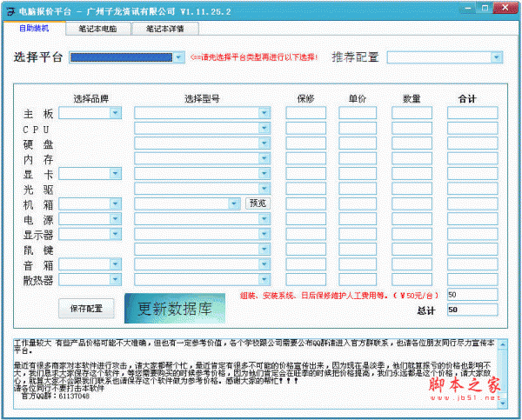Click the 内存 单价 field
The height and width of the screenshot is (420, 522).
coord(358,158)
